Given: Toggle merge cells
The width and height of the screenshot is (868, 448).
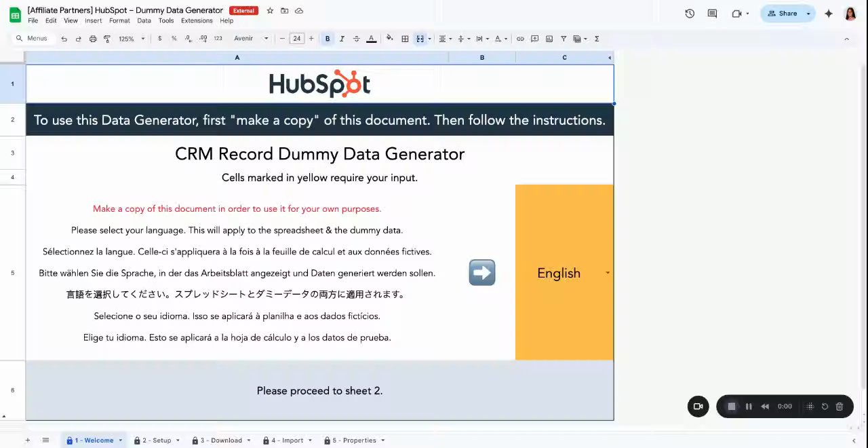Looking at the screenshot, I should click(420, 39).
